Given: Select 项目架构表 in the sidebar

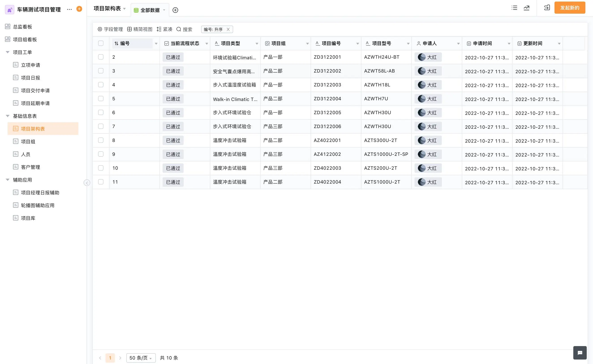Looking at the screenshot, I should pyautogui.click(x=43, y=128).
